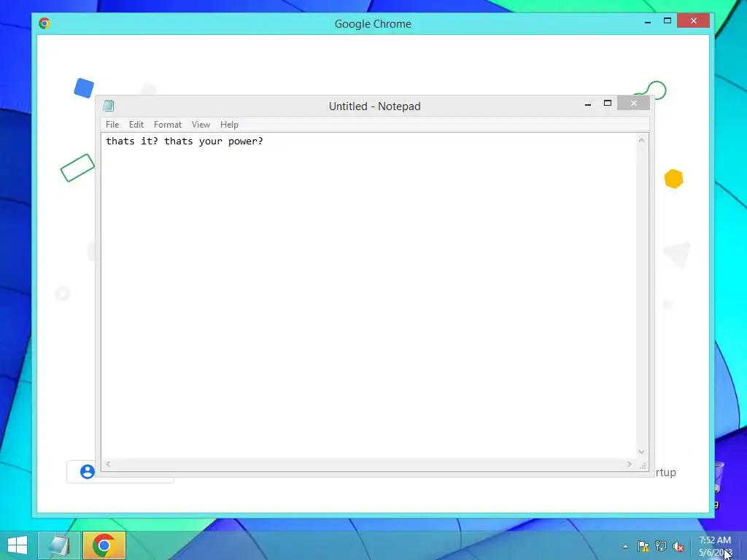
Task: Click the Notepad vertical scrollbar down arrow
Action: [642, 452]
